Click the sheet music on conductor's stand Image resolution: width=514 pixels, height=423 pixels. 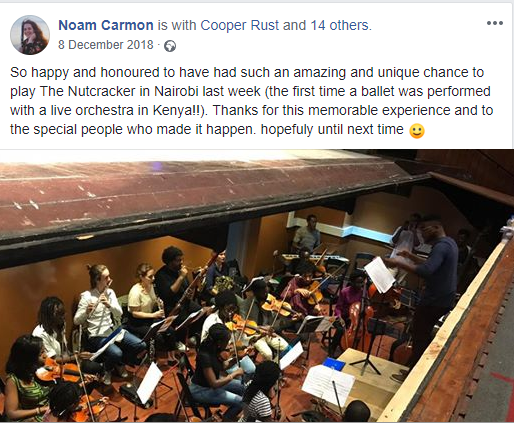click(380, 275)
